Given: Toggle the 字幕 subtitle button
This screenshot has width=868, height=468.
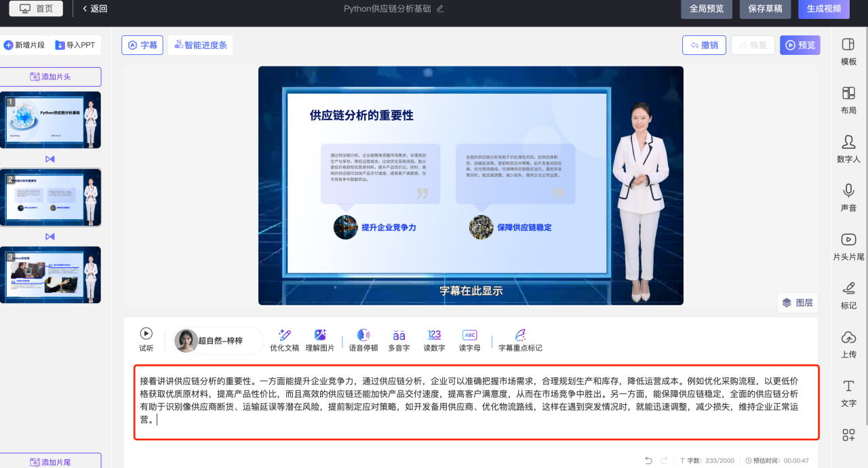Looking at the screenshot, I should 142,45.
